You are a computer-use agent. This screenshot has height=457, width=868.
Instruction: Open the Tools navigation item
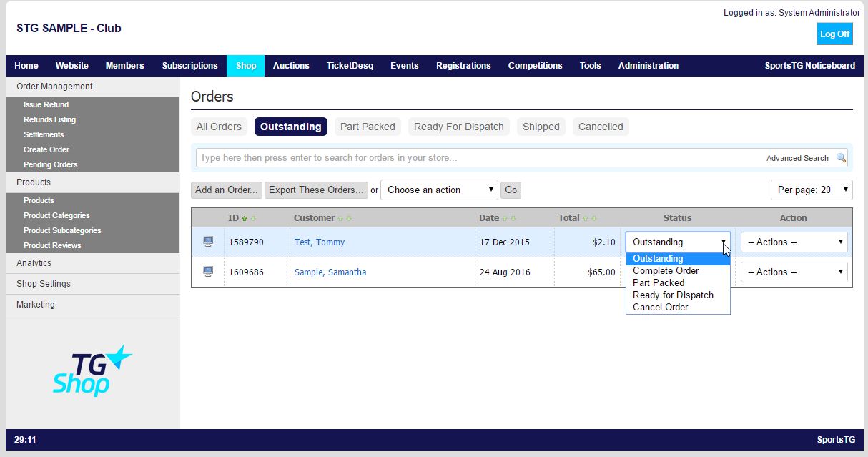pyautogui.click(x=591, y=66)
